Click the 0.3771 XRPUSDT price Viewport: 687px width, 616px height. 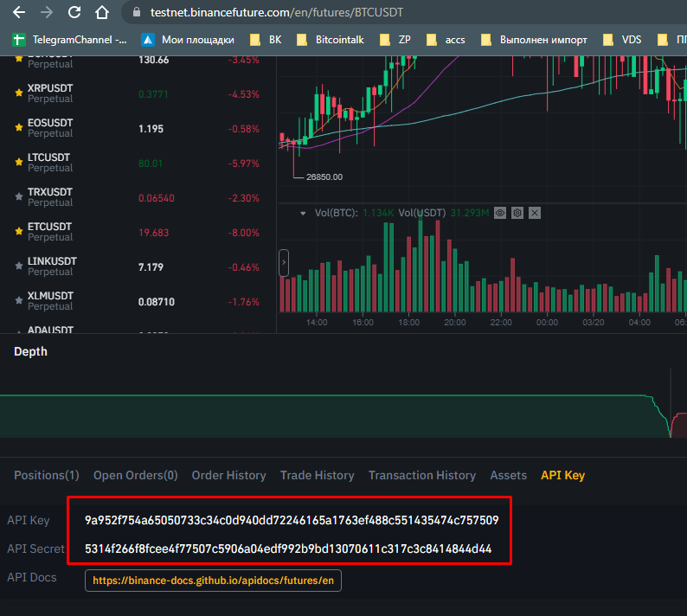153,94
